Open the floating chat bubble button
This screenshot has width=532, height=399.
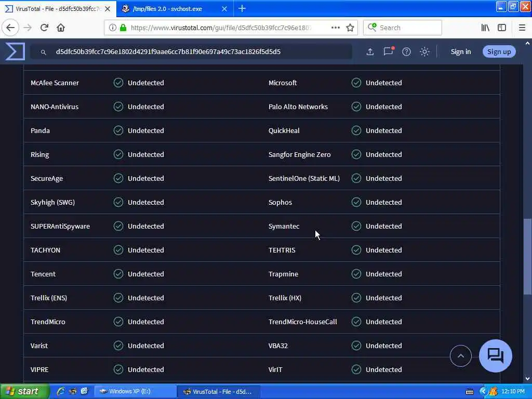495,356
